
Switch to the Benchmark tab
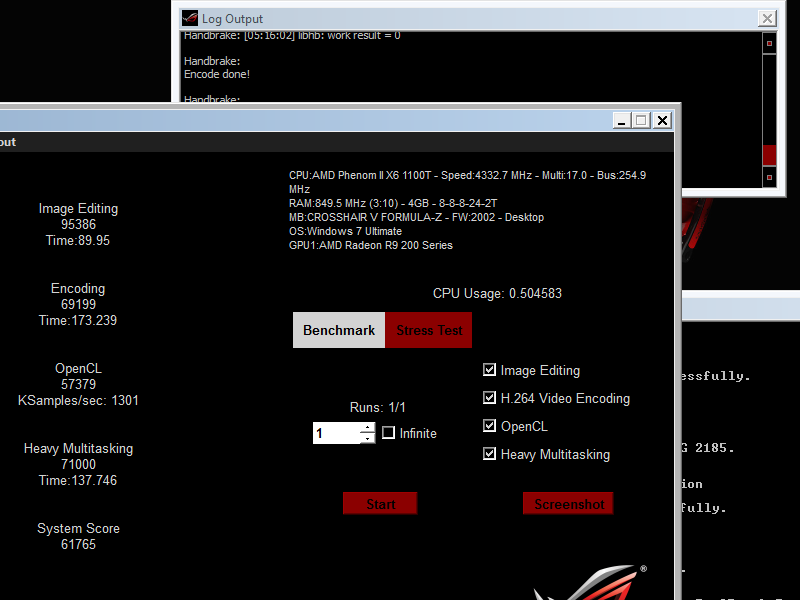pyautogui.click(x=339, y=330)
